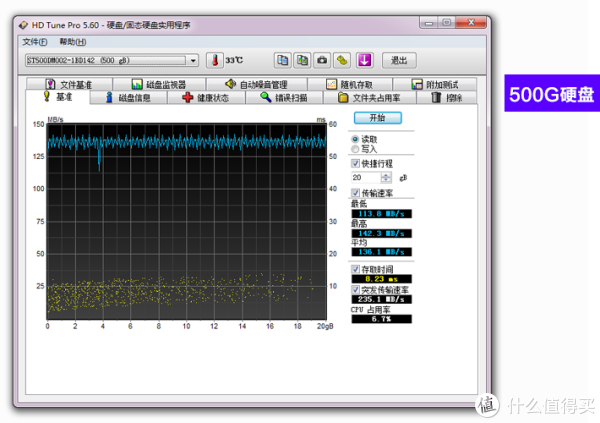Click the 基准 benchmark tab icon
Viewport: 600px width, 423px height.
(47, 96)
